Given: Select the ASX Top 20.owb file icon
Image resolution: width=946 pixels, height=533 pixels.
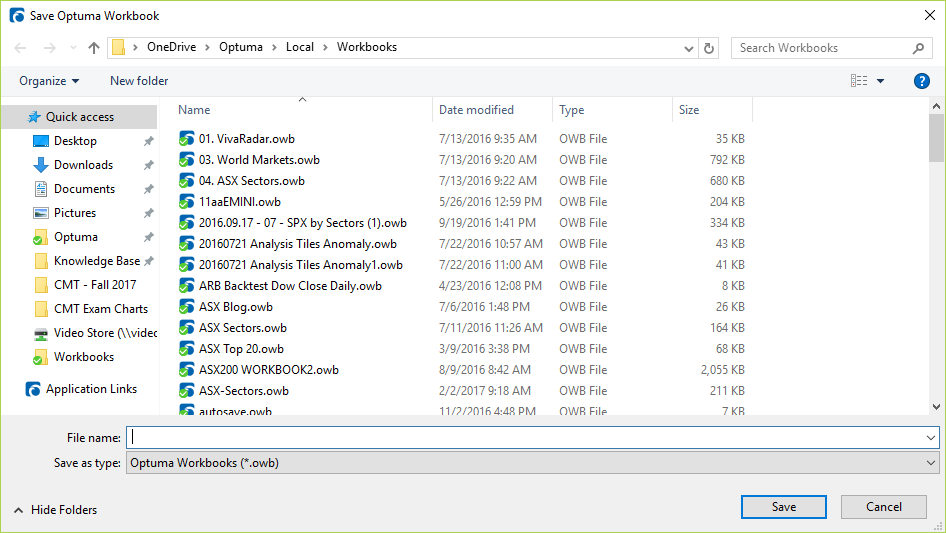Looking at the screenshot, I should (186, 349).
